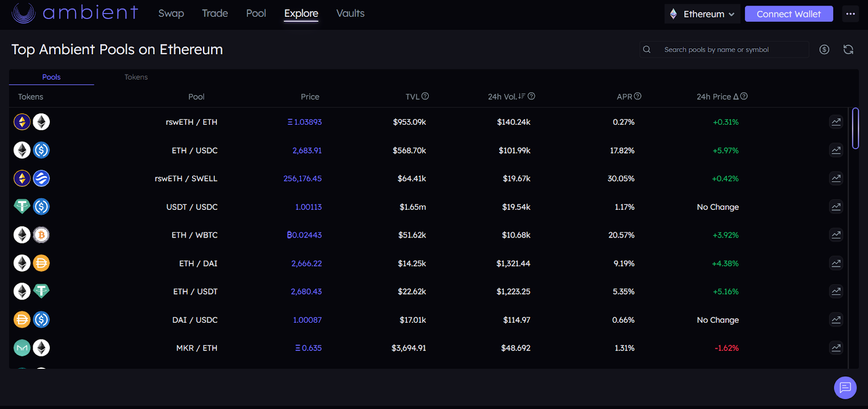868x409 pixels.
Task: Sort by 24h Vol. column arrow
Action: click(522, 96)
